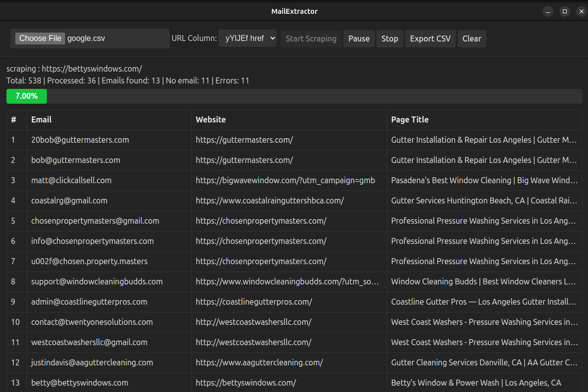Select email contact@twentyonesolutions.com
This screenshot has height=392, width=588.
tap(92, 322)
